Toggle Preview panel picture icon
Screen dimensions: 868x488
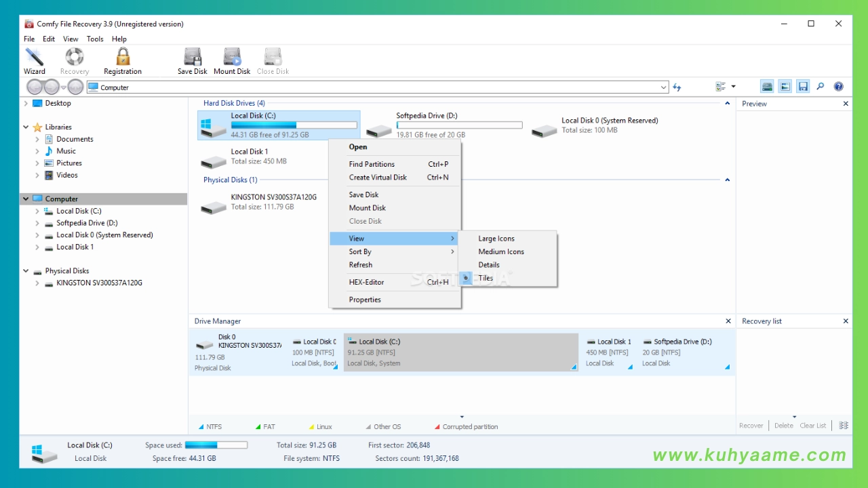(785, 87)
